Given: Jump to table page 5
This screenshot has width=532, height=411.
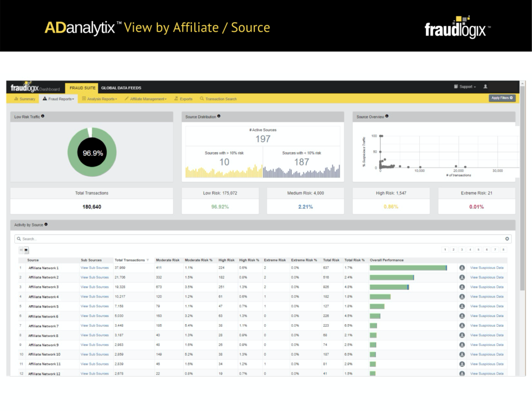Looking at the screenshot, I should point(479,250).
